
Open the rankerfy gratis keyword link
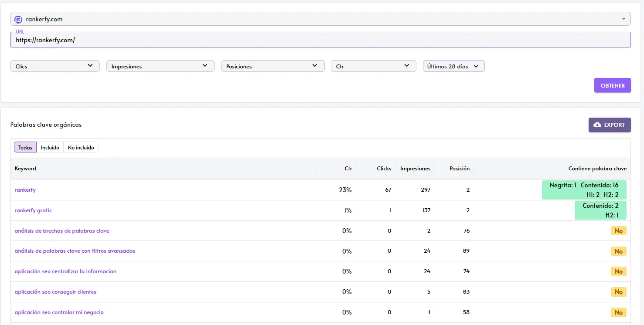click(x=33, y=210)
